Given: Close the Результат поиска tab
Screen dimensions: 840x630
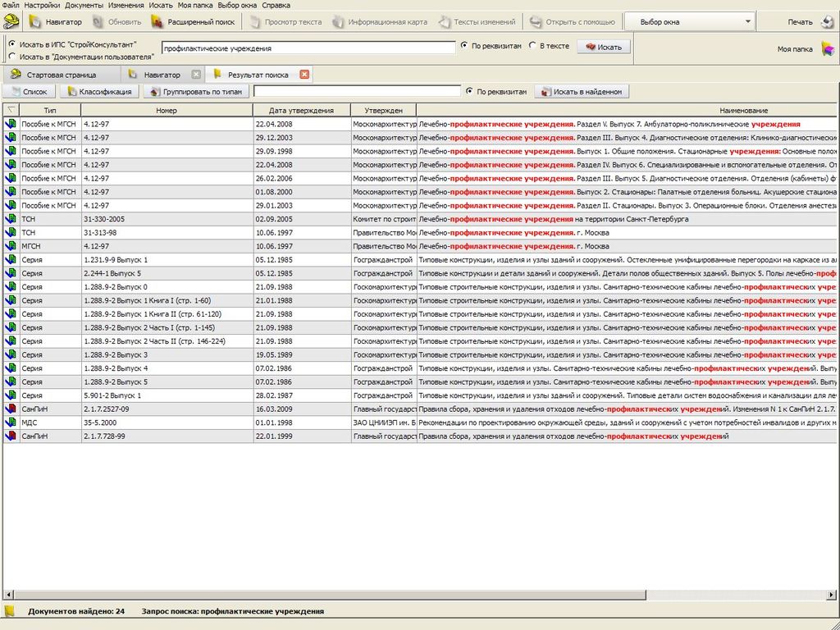Looking at the screenshot, I should 304,75.
